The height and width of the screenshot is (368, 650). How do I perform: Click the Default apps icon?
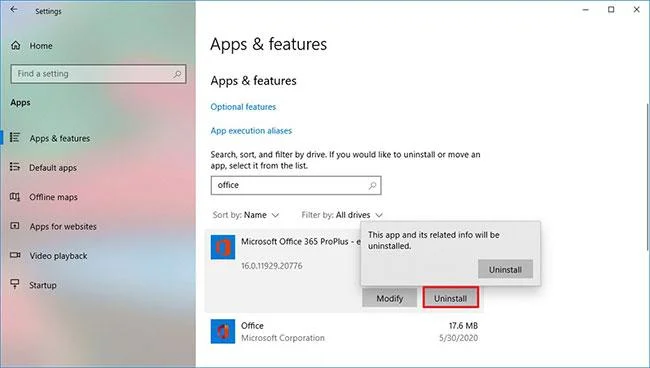pyautogui.click(x=15, y=167)
